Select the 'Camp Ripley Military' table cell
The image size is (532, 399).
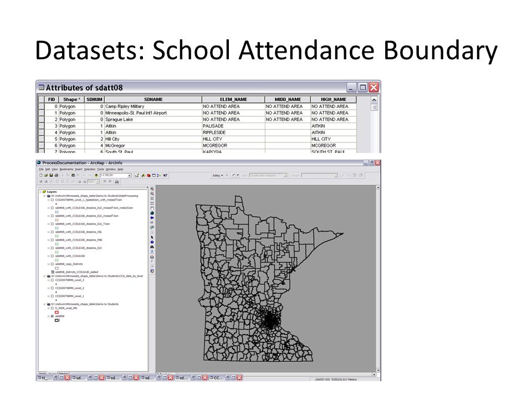[x=153, y=106]
